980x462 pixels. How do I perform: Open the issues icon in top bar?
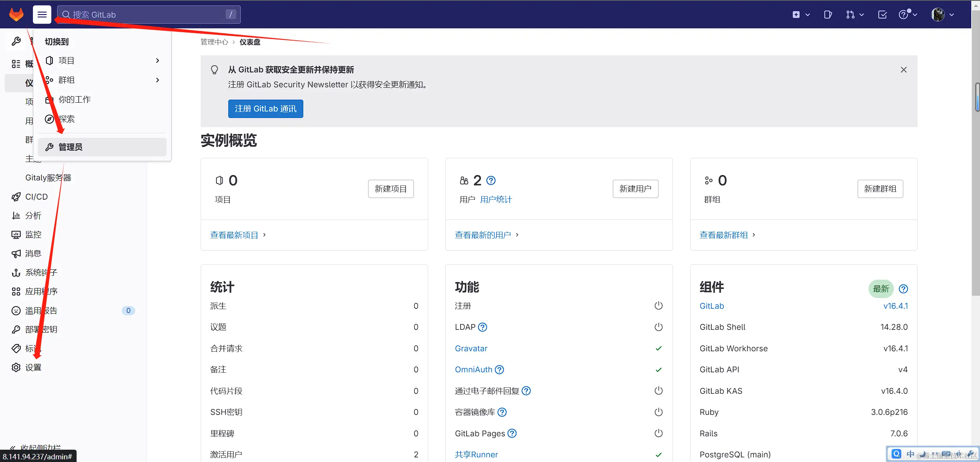[x=828, y=15]
